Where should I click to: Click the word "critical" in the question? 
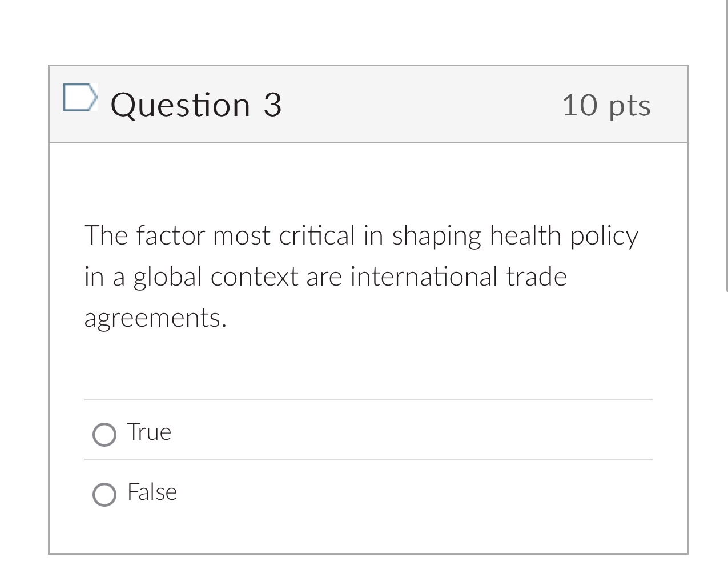coord(317,235)
